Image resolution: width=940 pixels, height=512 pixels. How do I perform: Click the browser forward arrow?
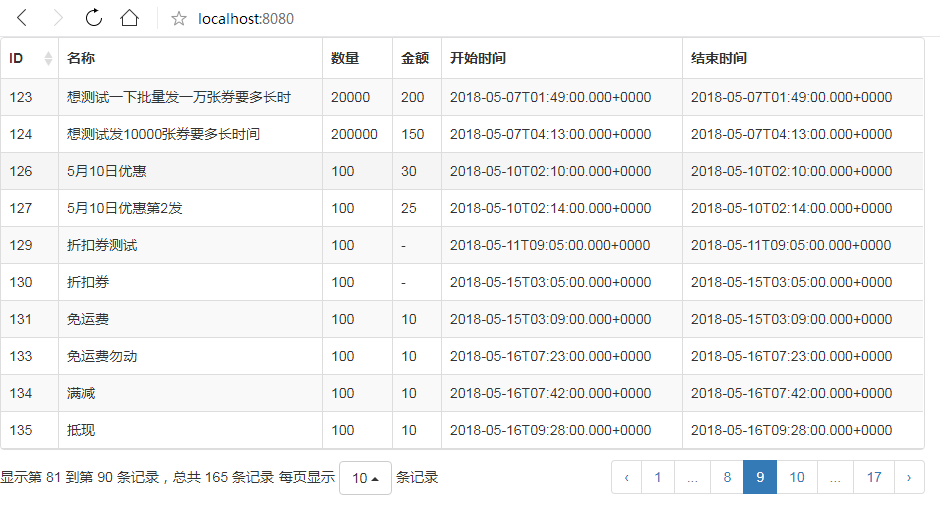tap(58, 18)
